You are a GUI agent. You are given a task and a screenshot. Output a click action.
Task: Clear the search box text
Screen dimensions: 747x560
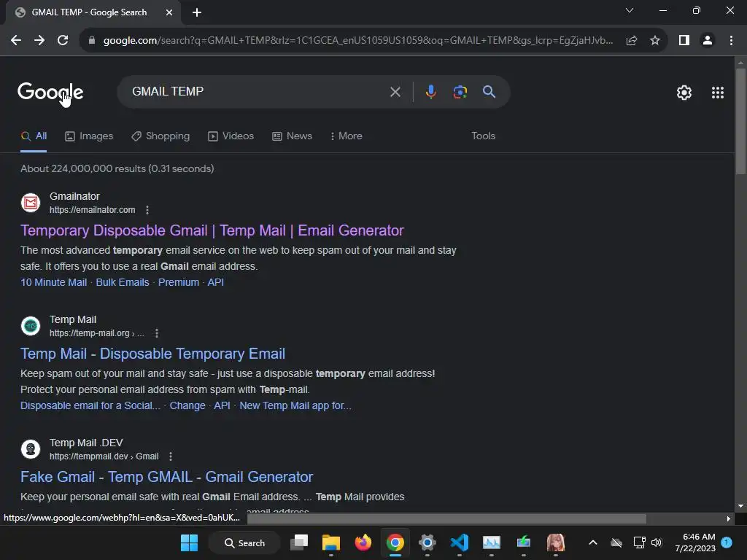point(395,92)
